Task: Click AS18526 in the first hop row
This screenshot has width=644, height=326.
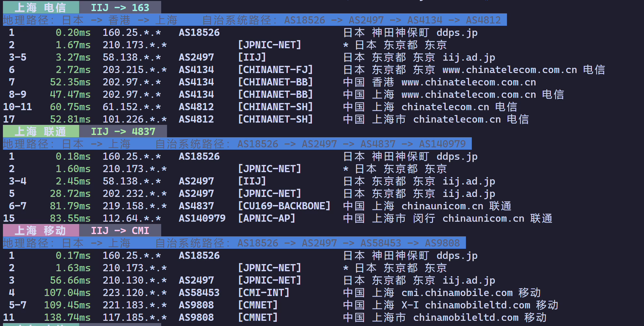Action: click(199, 33)
